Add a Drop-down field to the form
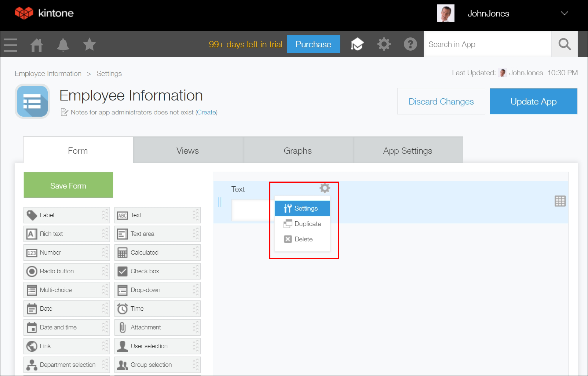 (x=146, y=290)
